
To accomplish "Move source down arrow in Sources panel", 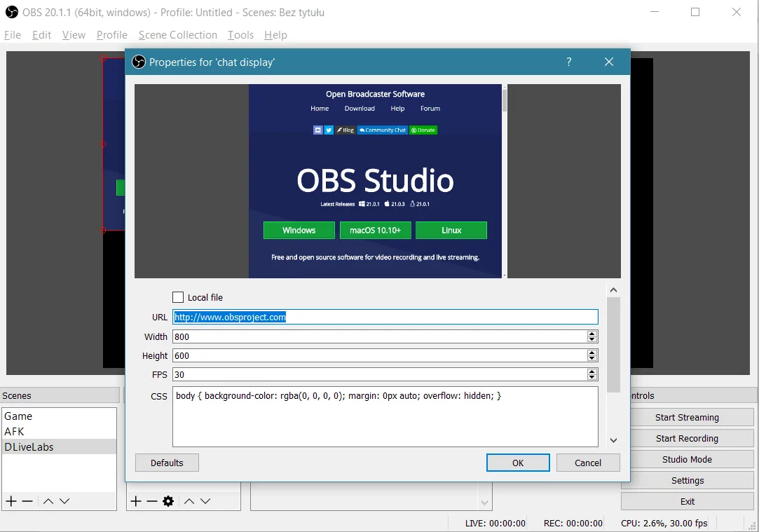I will (205, 501).
